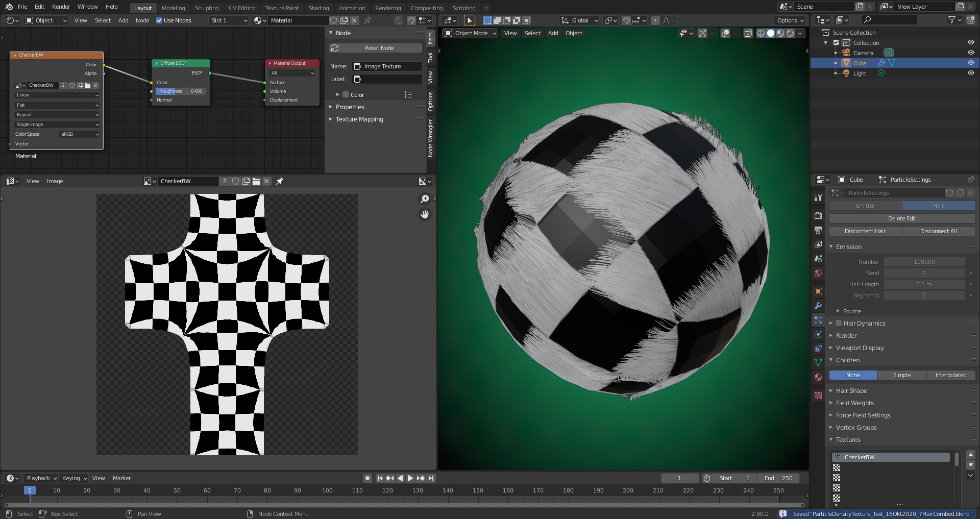Screen dimensions: 980x519
Task: Open the Shading workspace tab
Action: click(318, 8)
